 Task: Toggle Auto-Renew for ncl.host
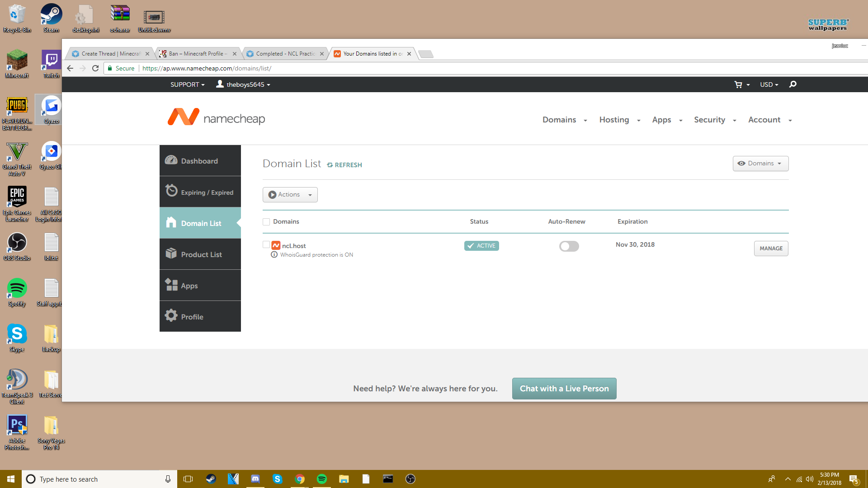click(569, 246)
